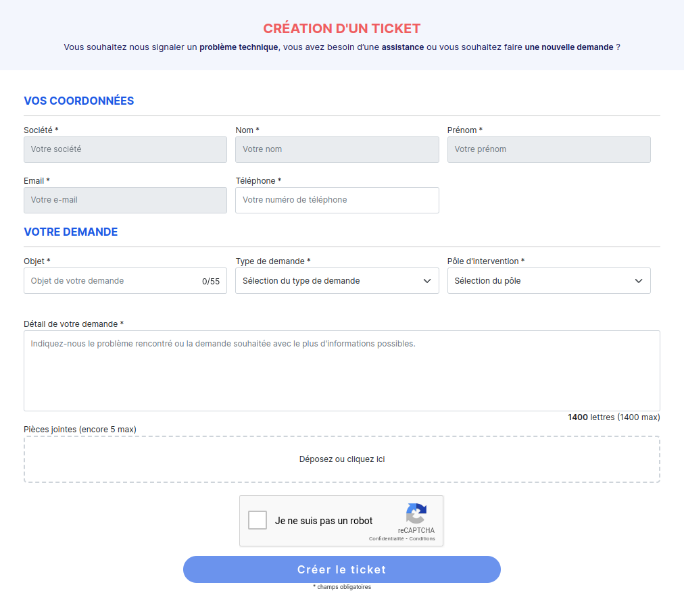
Task: Click the "VOTRE DEMANDE" section heading
Action: pos(71,232)
